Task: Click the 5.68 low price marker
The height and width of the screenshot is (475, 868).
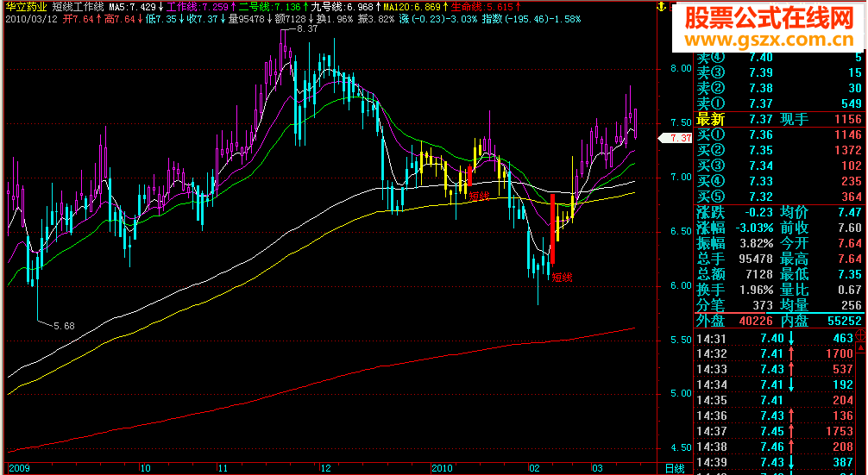Action: tap(64, 326)
